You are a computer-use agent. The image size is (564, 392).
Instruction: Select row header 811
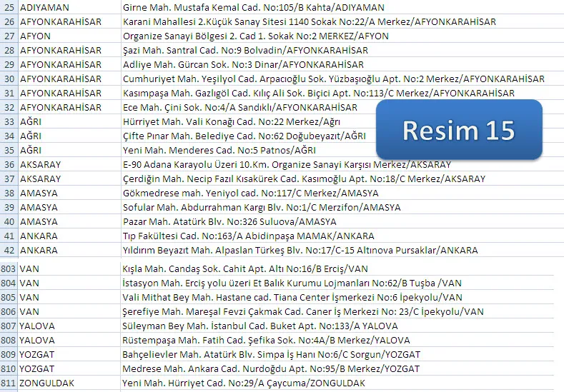[x=9, y=383]
